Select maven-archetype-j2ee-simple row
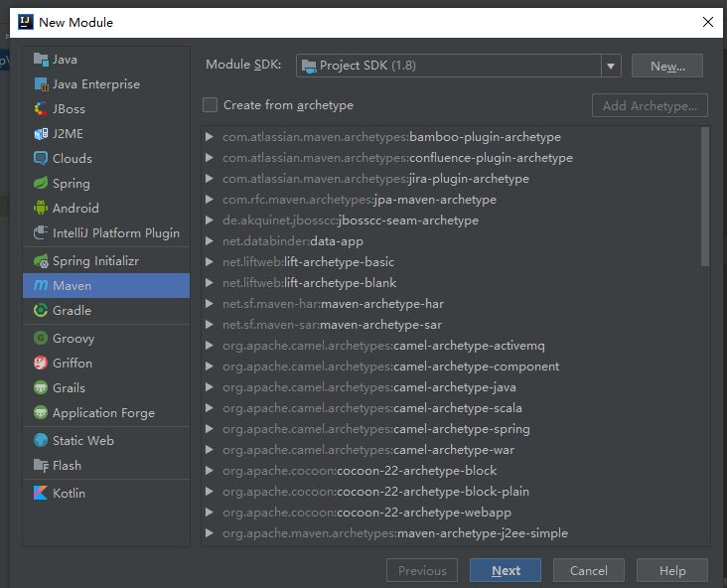The image size is (727, 588). click(x=451, y=533)
